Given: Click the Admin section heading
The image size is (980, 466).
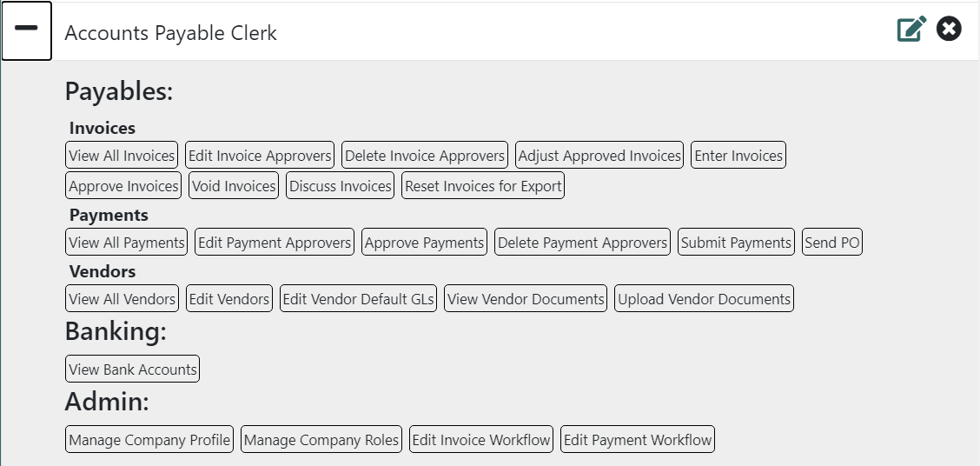Looking at the screenshot, I should tap(107, 402).
